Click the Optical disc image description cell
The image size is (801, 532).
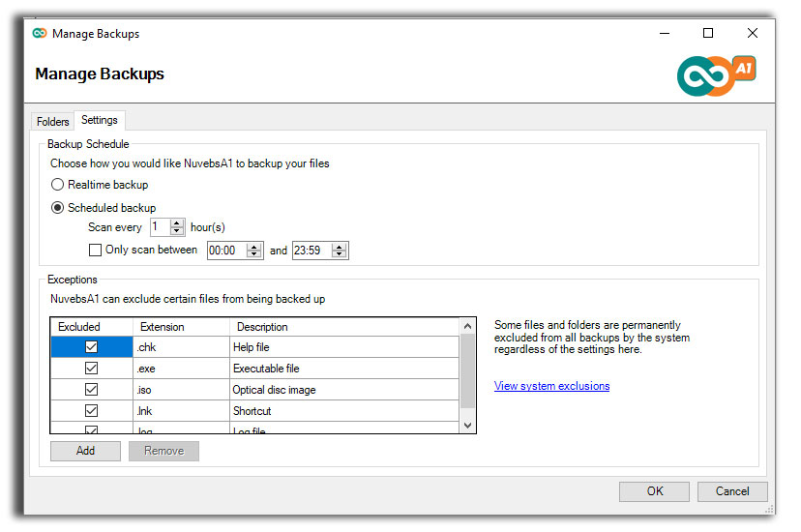click(344, 390)
